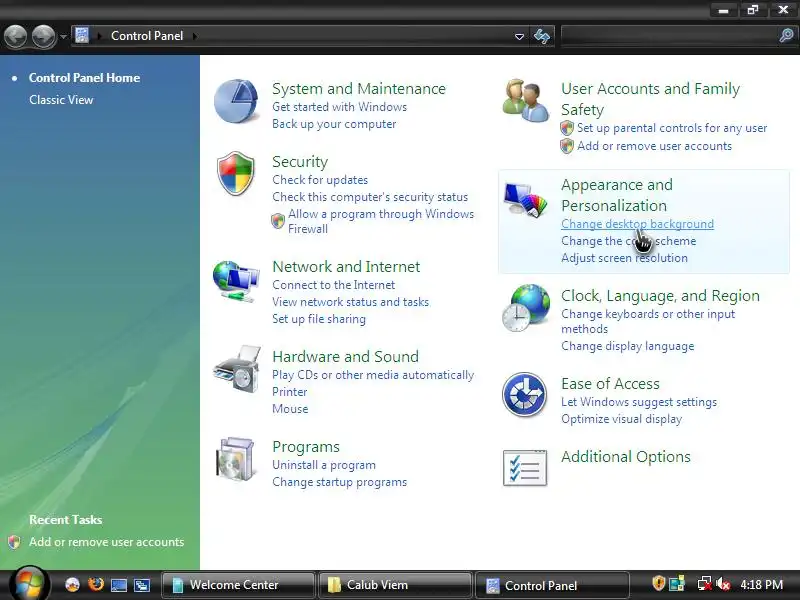Click the Hardware and Sound printer icon
Image resolution: width=800 pixels, height=600 pixels.
[x=237, y=369]
